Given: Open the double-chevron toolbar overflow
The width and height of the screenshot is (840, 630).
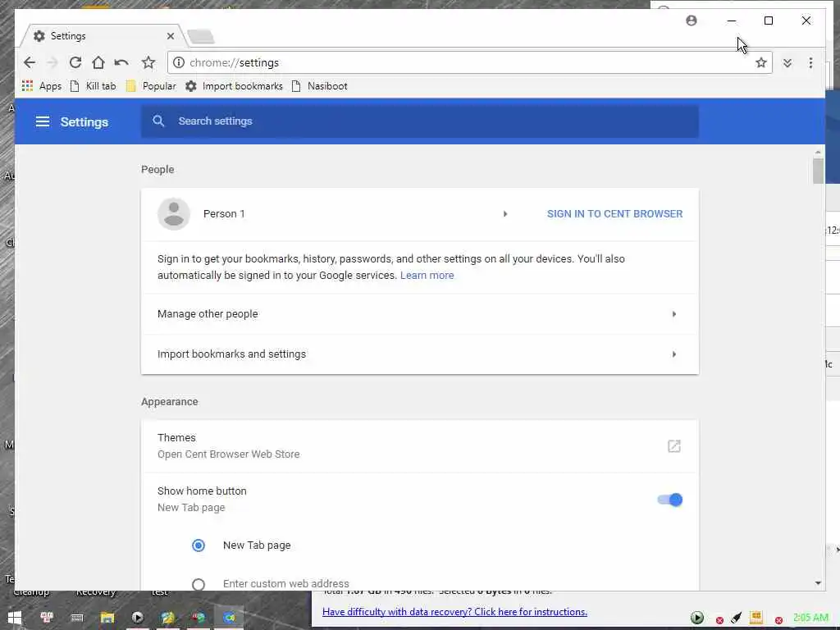Looking at the screenshot, I should coord(787,62).
